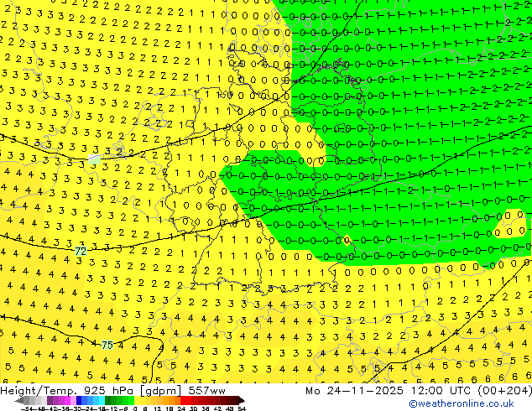Click the dark arrow tip ending the colour scale

(x=241, y=400)
